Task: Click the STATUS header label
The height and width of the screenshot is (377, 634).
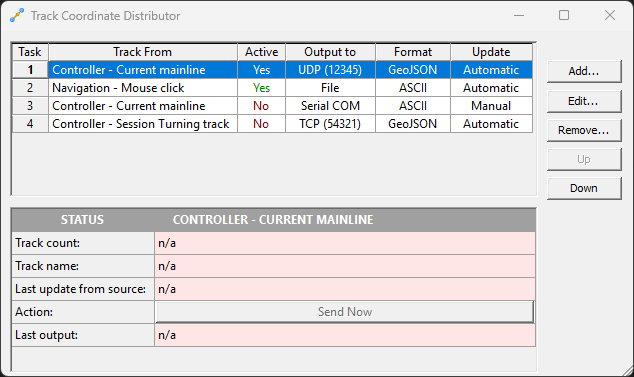Action: (82, 220)
